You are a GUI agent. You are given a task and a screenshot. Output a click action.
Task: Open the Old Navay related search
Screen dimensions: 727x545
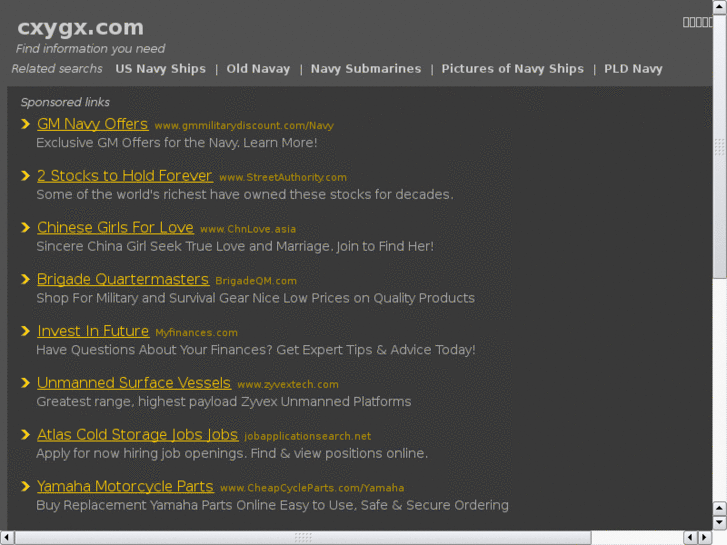tap(258, 69)
